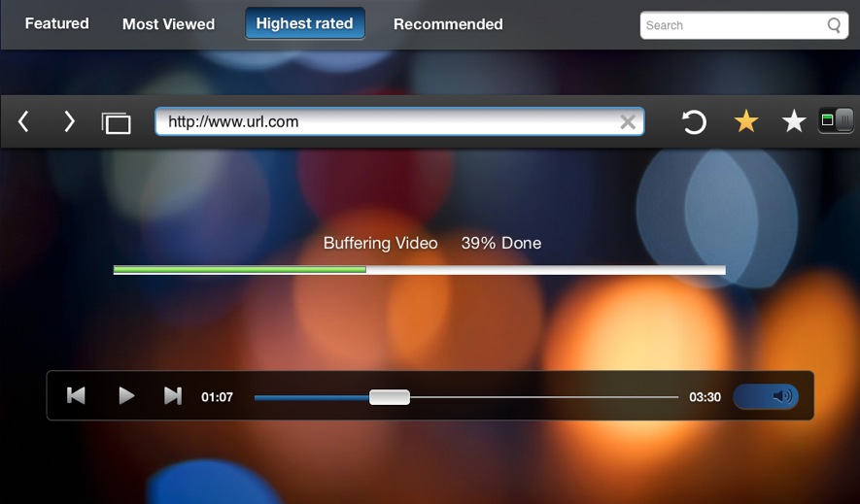Skip to next track button

point(173,395)
